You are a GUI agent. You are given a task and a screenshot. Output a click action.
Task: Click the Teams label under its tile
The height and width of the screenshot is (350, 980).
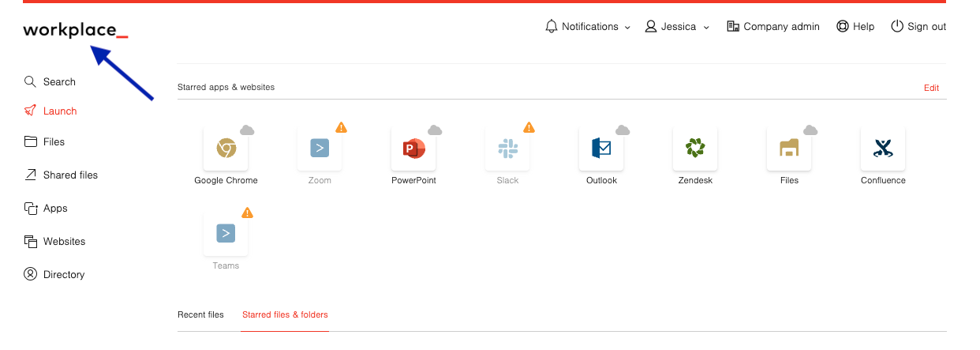click(226, 265)
